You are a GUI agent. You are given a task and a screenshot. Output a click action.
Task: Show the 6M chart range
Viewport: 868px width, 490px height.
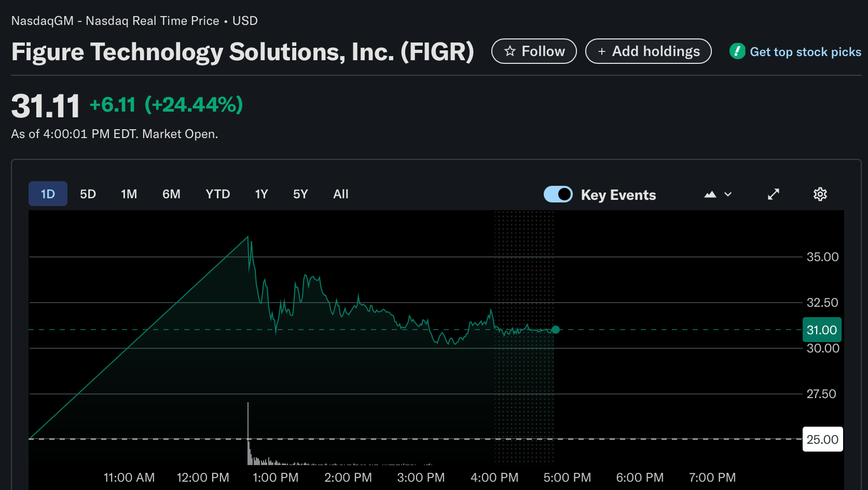pos(171,194)
